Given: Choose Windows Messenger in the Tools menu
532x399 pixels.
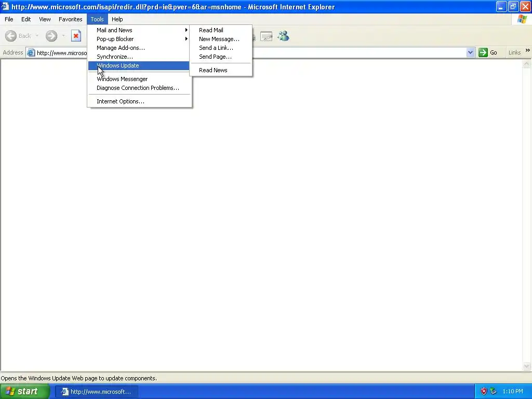Looking at the screenshot, I should click(x=139, y=79).
